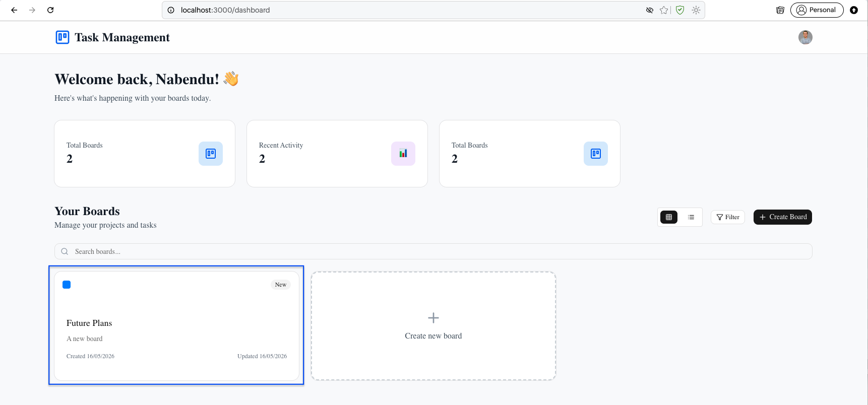Screen dimensions: 868x405
Task: Open the Filter options
Action: (728, 217)
